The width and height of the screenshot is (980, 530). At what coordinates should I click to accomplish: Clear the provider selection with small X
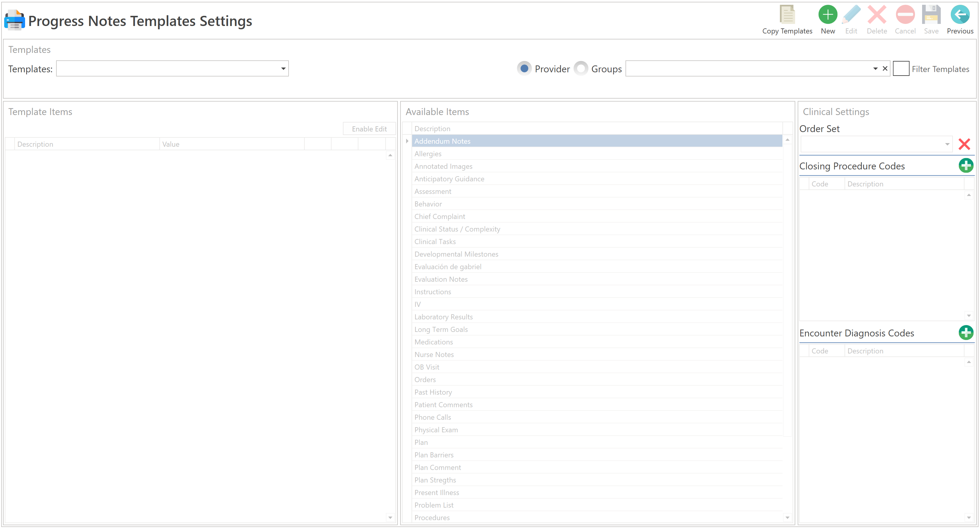pyautogui.click(x=885, y=68)
